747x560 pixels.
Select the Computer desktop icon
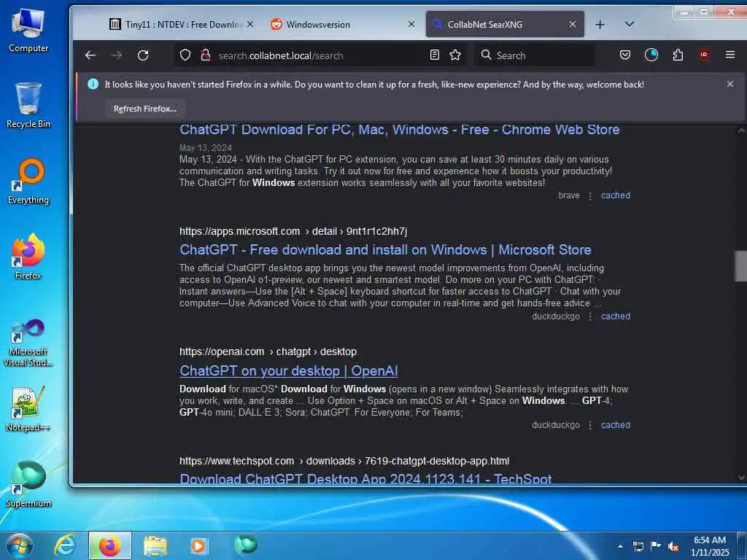[x=28, y=31]
